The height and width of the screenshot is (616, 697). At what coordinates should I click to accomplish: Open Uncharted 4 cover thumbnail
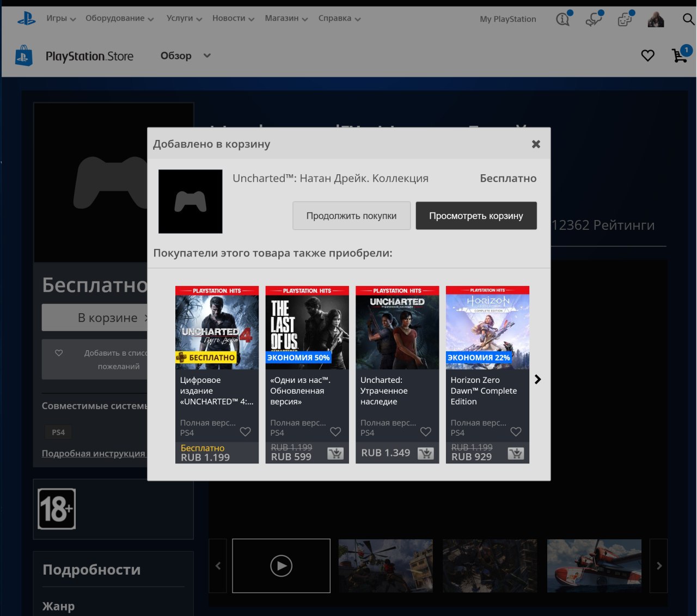(217, 328)
